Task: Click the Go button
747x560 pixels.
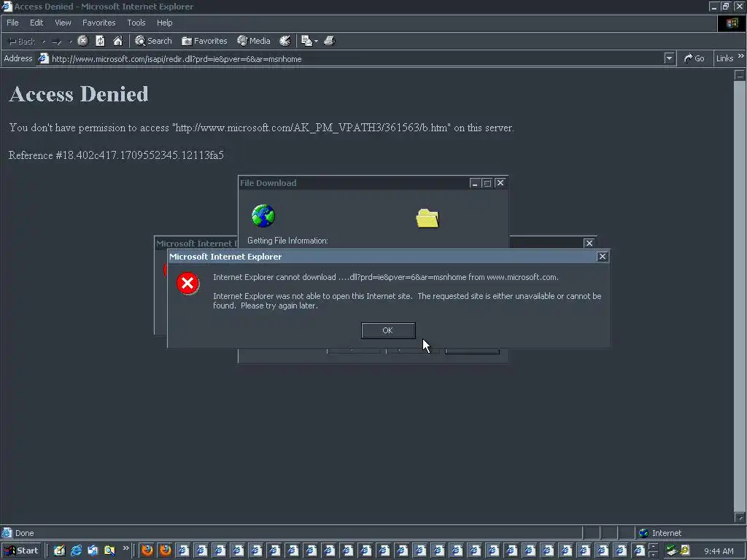Action: (694, 58)
